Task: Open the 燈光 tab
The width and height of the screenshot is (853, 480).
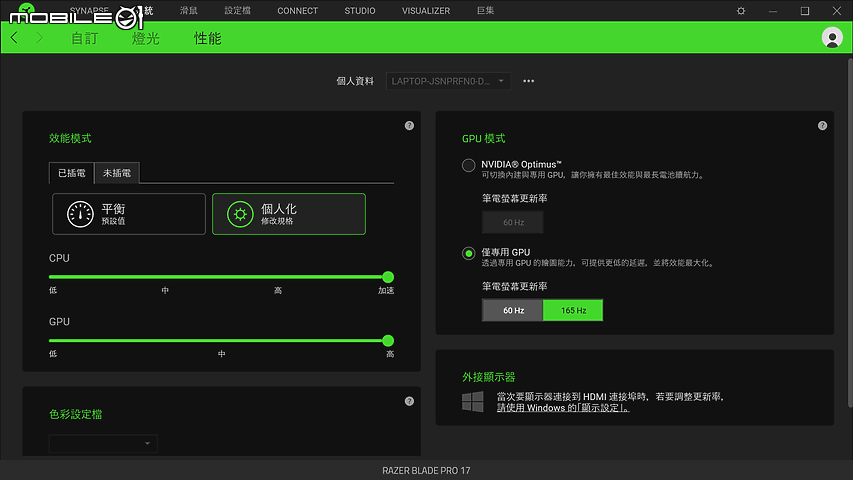Action: coord(145,38)
